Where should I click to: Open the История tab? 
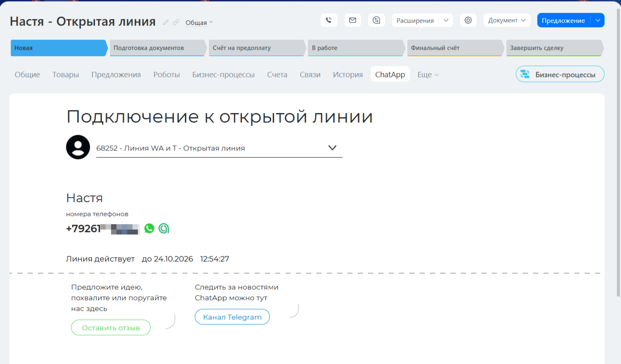(x=348, y=75)
